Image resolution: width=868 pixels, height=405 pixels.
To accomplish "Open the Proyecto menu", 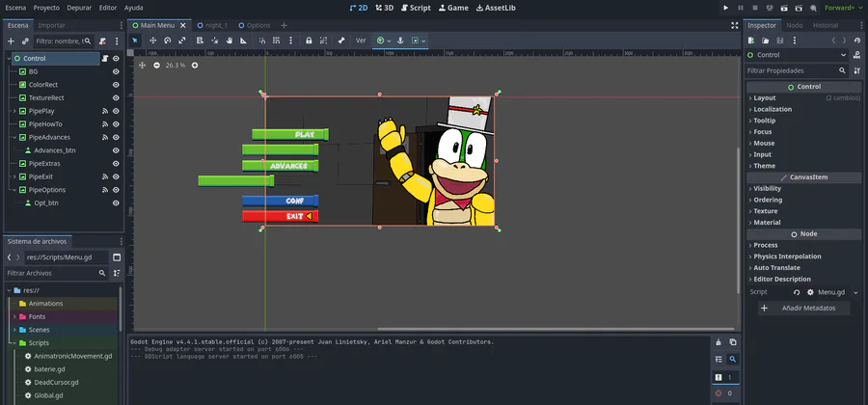I will click(46, 8).
